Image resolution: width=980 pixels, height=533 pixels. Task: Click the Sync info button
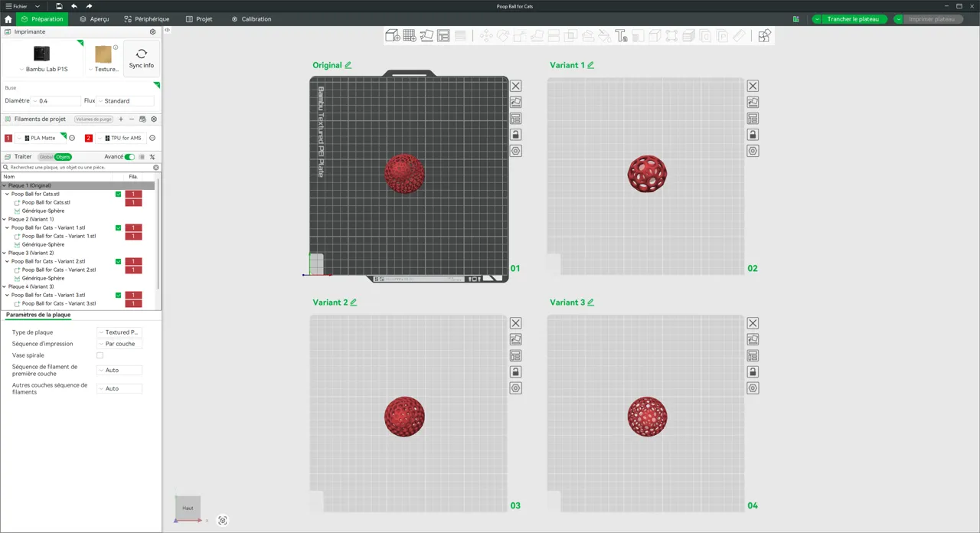[142, 58]
